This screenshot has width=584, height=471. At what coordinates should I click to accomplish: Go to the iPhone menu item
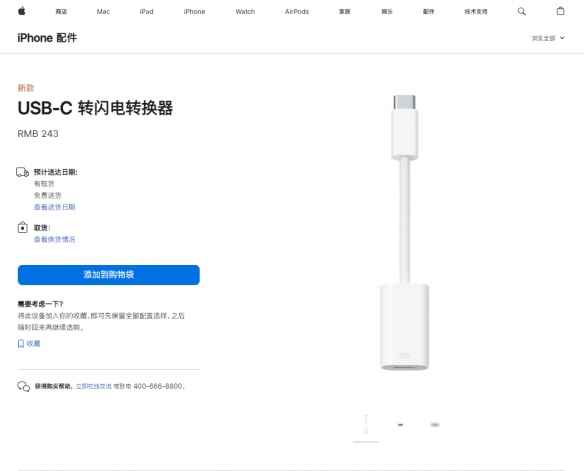(194, 12)
